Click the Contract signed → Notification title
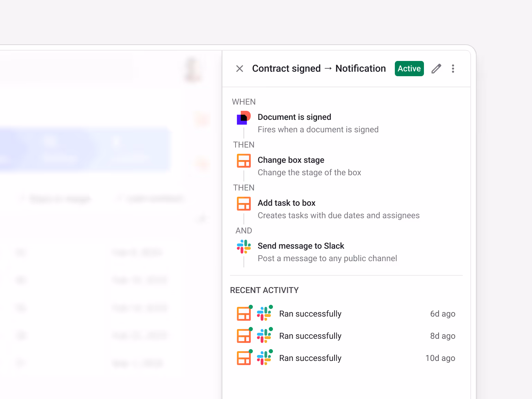The width and height of the screenshot is (532, 399). [319, 69]
